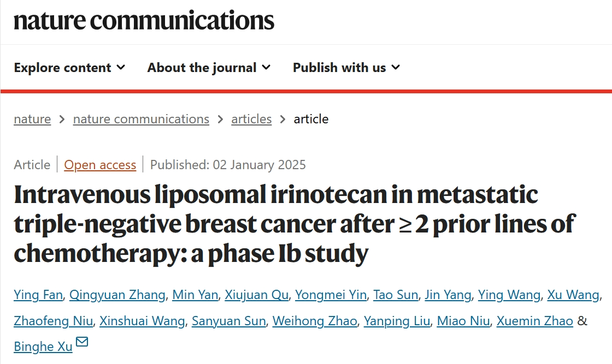Screen dimensions: 612x364
Task: Open the About the journal menu
Action: pyautogui.click(x=209, y=68)
